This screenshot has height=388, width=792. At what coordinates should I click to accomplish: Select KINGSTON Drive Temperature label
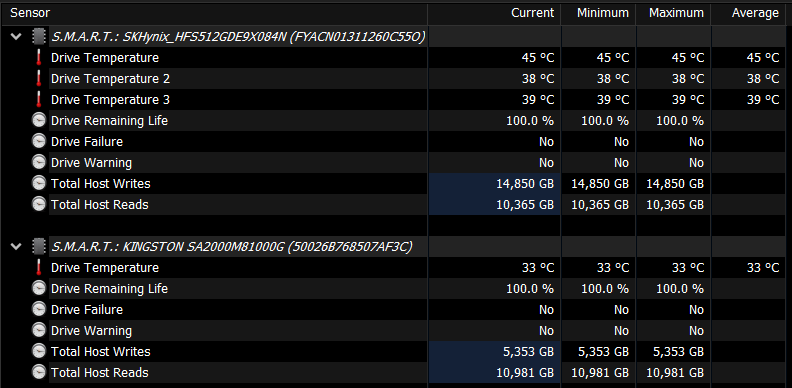coord(105,267)
